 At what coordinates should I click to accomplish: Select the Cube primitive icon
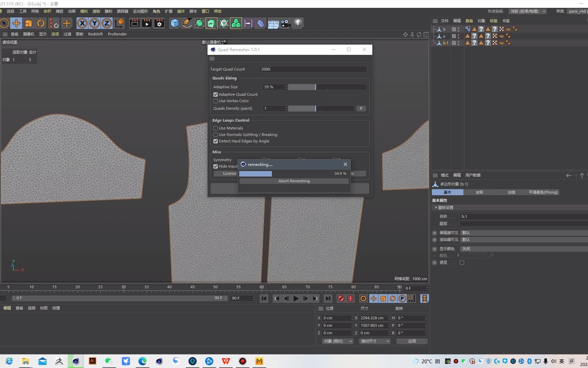pyautogui.click(x=175, y=23)
